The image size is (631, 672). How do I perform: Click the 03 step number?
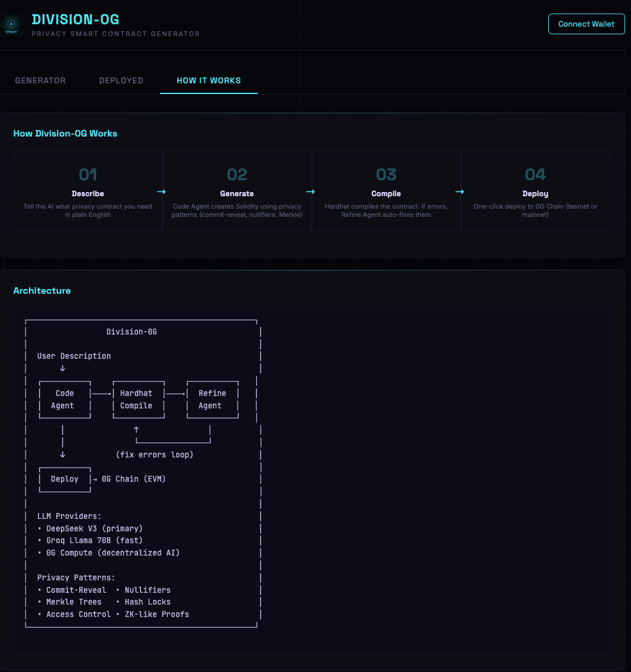click(x=386, y=174)
